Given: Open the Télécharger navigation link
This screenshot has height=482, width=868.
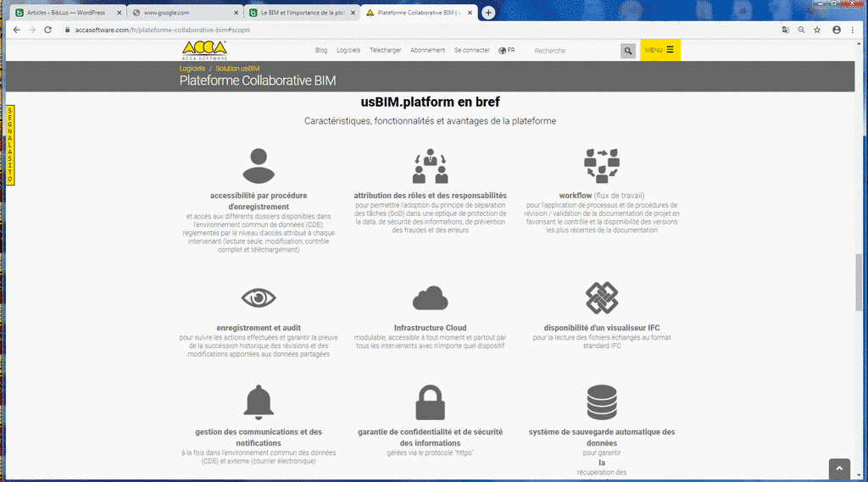Looking at the screenshot, I should 386,50.
